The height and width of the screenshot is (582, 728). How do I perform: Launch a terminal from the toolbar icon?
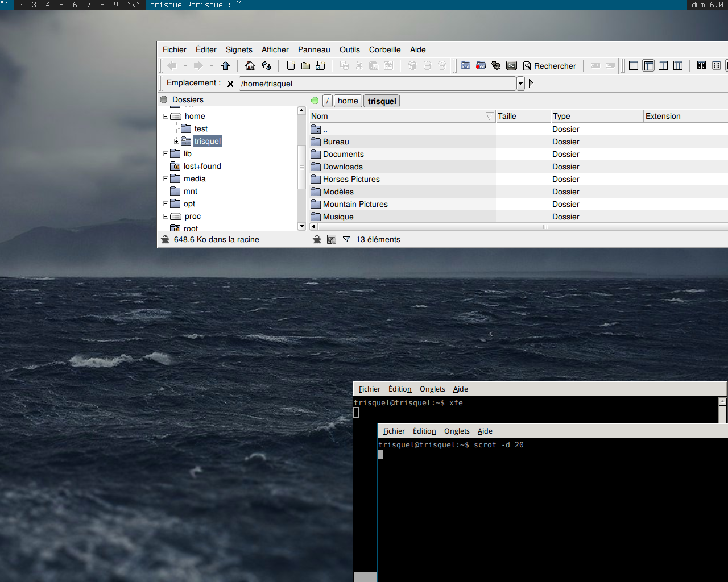point(511,66)
